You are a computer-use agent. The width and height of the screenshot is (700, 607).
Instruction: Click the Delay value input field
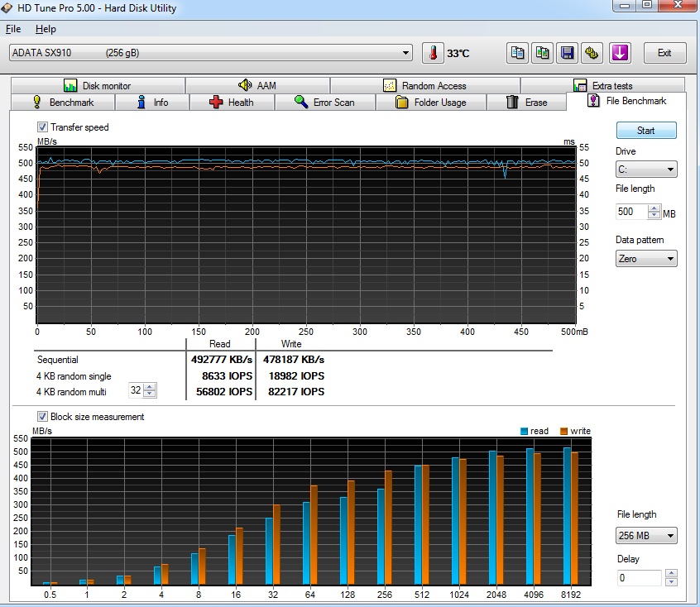click(x=639, y=578)
